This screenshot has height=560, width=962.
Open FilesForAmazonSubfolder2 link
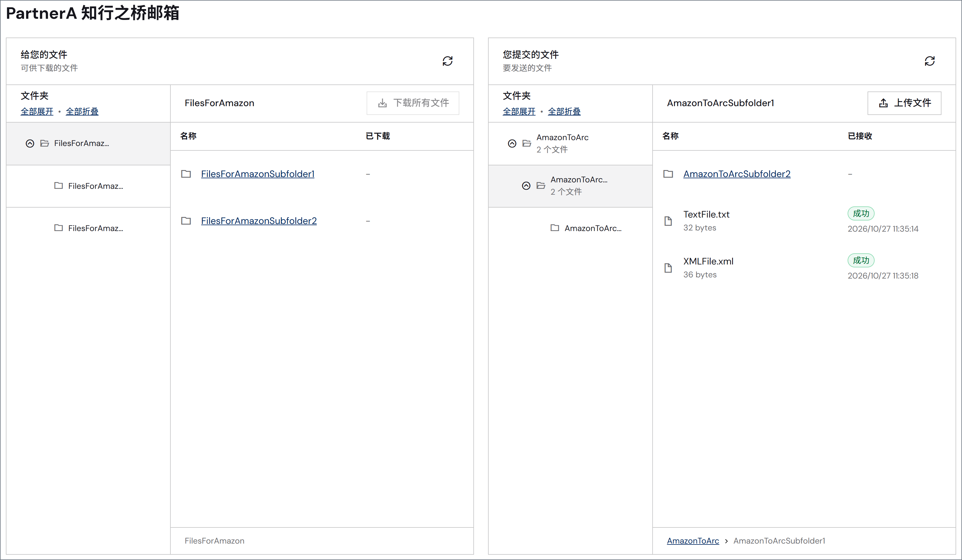pos(259,221)
